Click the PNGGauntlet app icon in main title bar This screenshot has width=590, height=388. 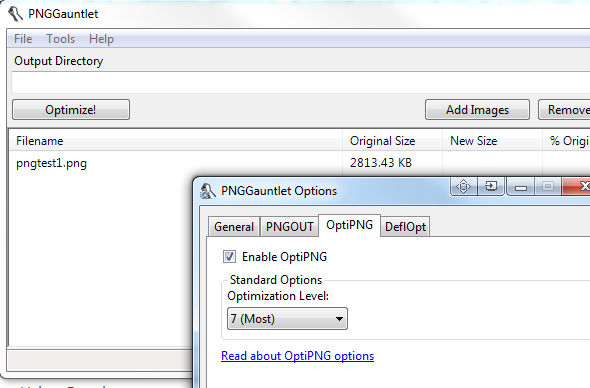click(15, 14)
